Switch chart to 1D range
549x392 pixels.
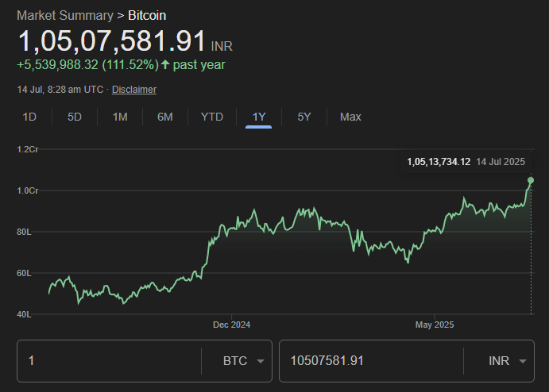pyautogui.click(x=29, y=117)
